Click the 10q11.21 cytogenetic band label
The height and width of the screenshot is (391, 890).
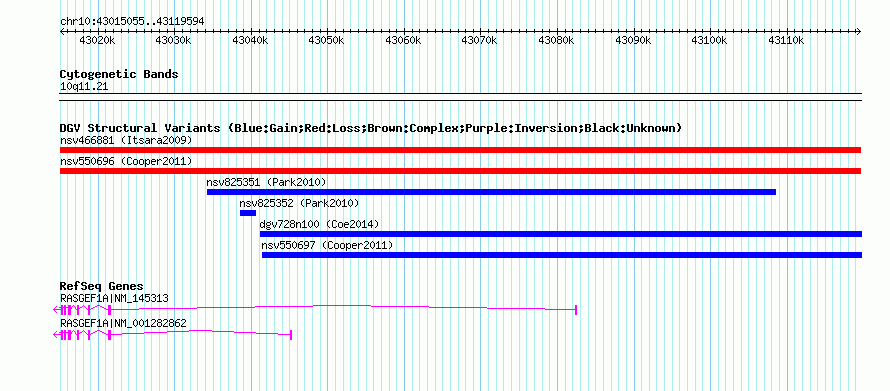pyautogui.click(x=84, y=87)
